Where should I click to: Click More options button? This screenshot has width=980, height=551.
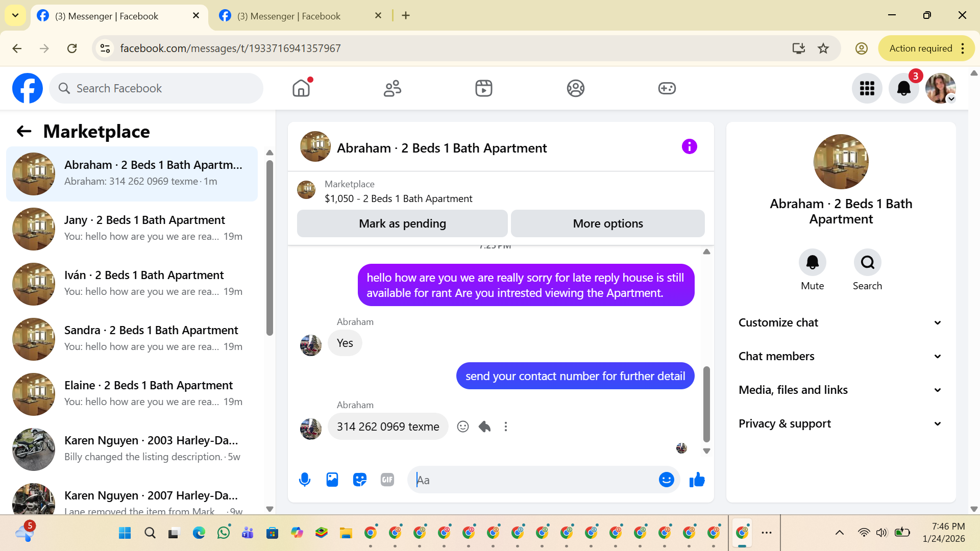tap(607, 223)
